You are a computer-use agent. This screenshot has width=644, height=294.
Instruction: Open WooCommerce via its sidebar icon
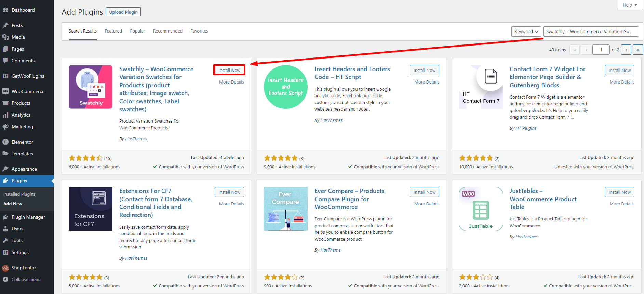5,91
